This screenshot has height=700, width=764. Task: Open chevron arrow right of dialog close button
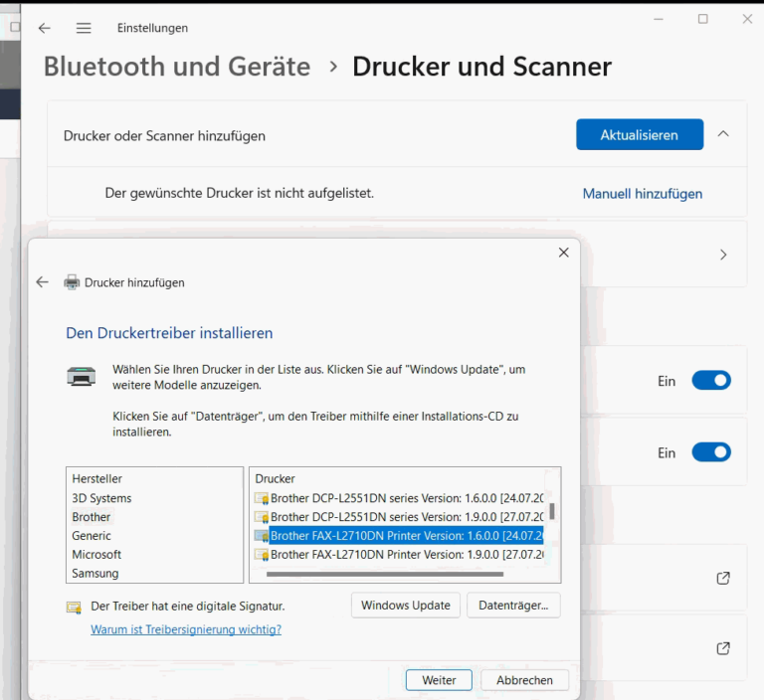tap(723, 255)
